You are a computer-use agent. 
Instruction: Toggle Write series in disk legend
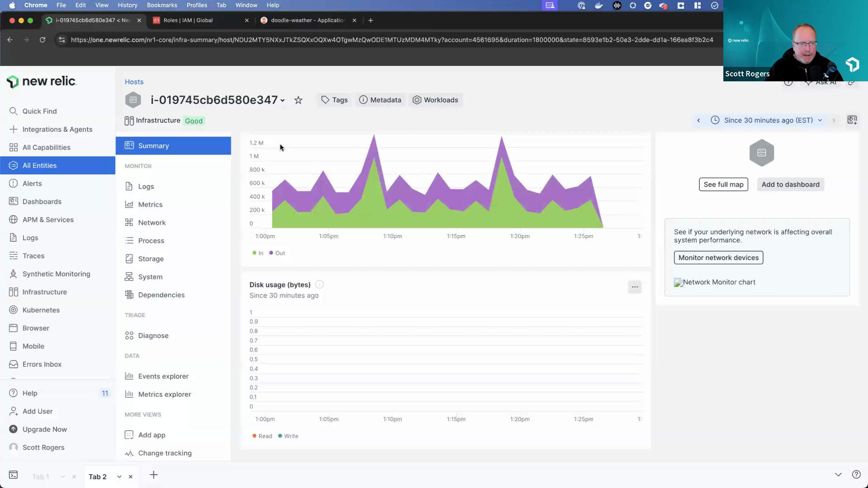pyautogui.click(x=288, y=436)
